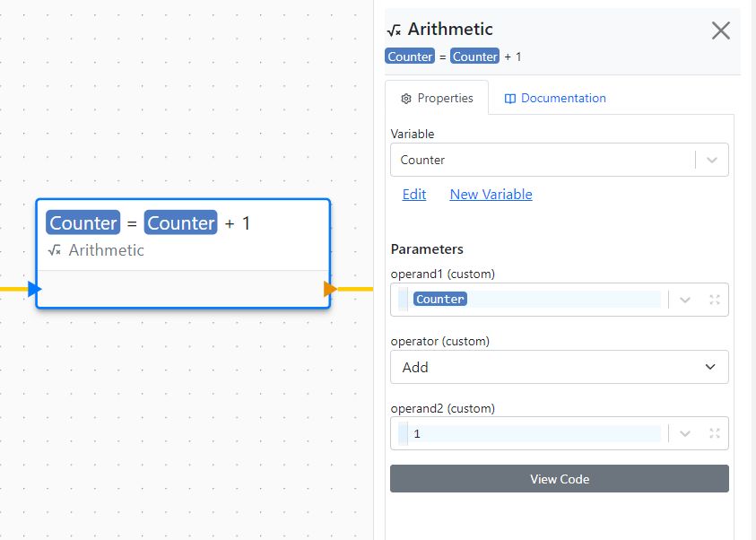This screenshot has width=756, height=540.
Task: Click the blue input port triangle on node
Action: point(34,289)
